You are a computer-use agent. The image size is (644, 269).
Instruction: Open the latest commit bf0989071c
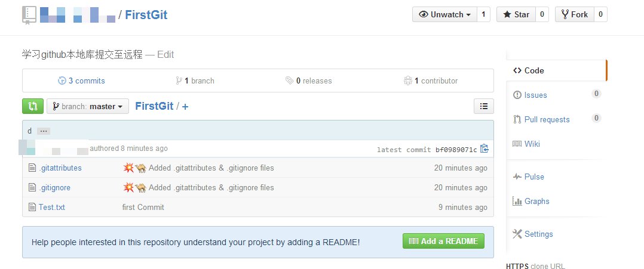456,150
